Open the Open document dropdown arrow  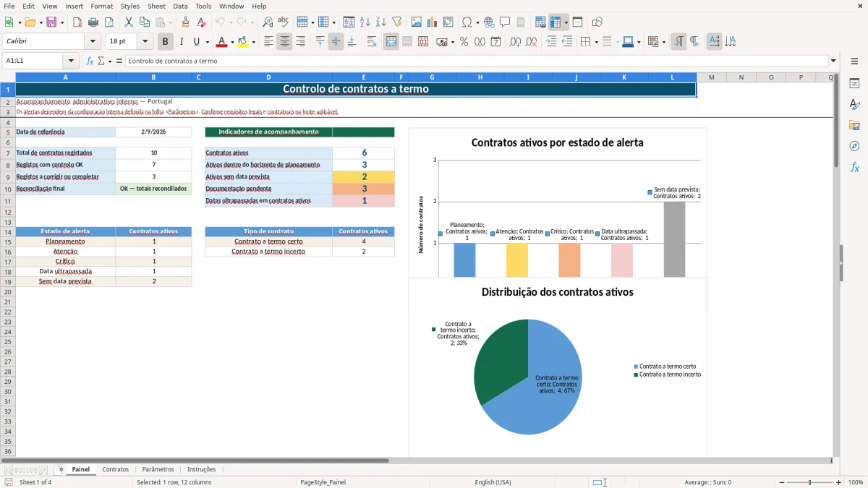(41, 22)
